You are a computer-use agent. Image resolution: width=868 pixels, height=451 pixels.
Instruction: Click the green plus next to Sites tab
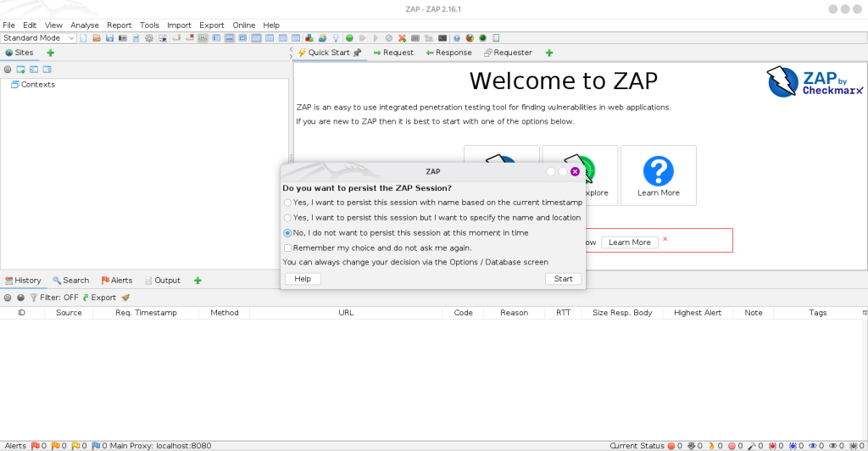point(50,53)
